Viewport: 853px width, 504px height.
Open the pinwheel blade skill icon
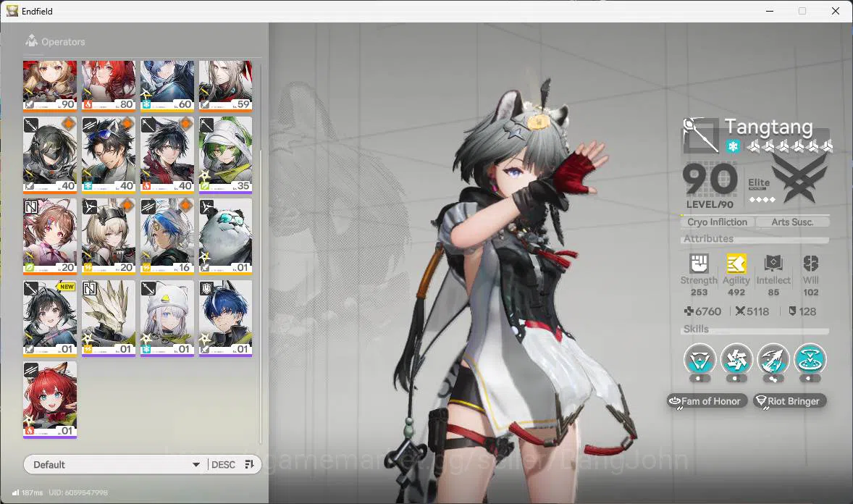tap(736, 359)
